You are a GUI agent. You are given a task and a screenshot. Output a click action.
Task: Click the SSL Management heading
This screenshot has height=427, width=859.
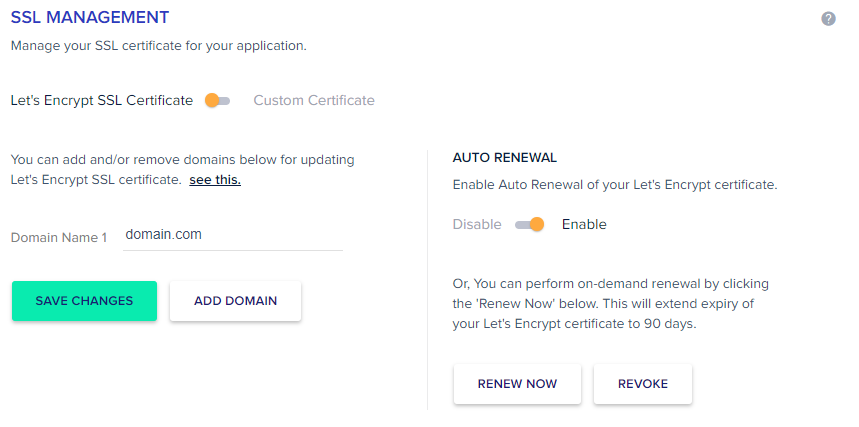coord(90,18)
